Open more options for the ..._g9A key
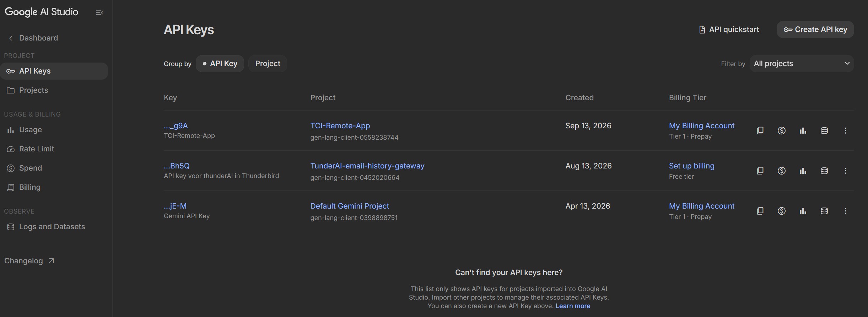The height and width of the screenshot is (317, 868). (x=846, y=130)
